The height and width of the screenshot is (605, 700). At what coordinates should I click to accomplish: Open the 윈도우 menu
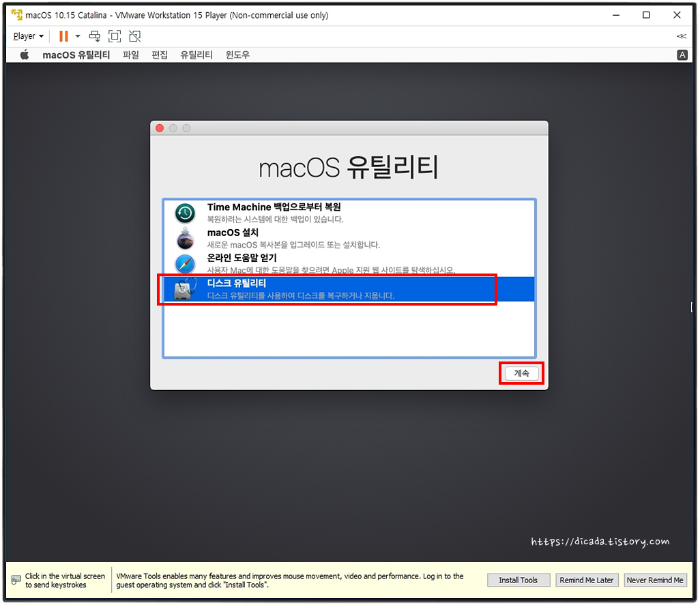pos(237,55)
